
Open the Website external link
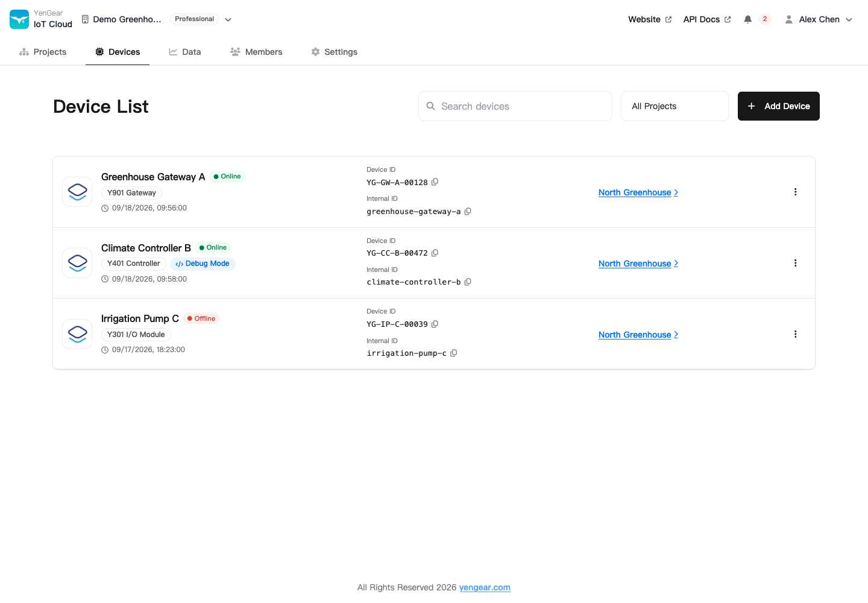coord(650,19)
